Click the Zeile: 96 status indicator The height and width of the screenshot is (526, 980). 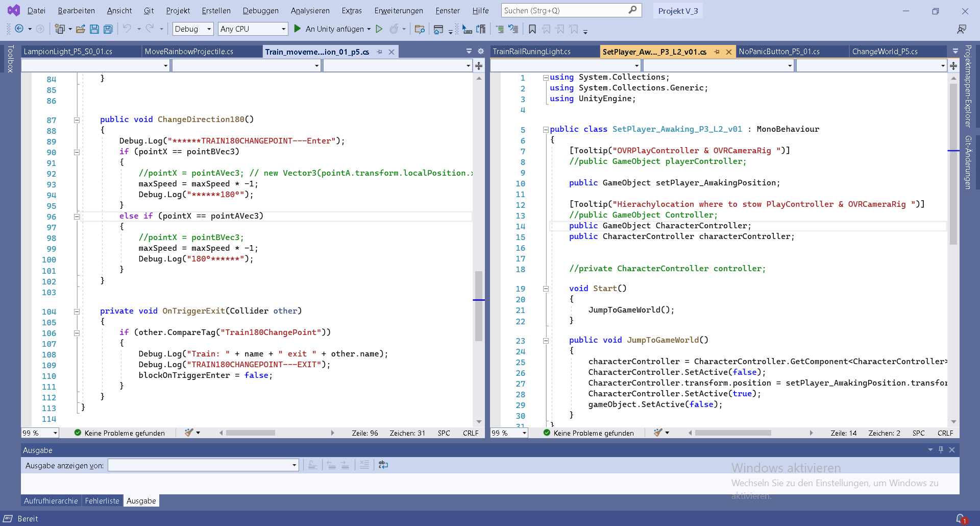[365, 433]
